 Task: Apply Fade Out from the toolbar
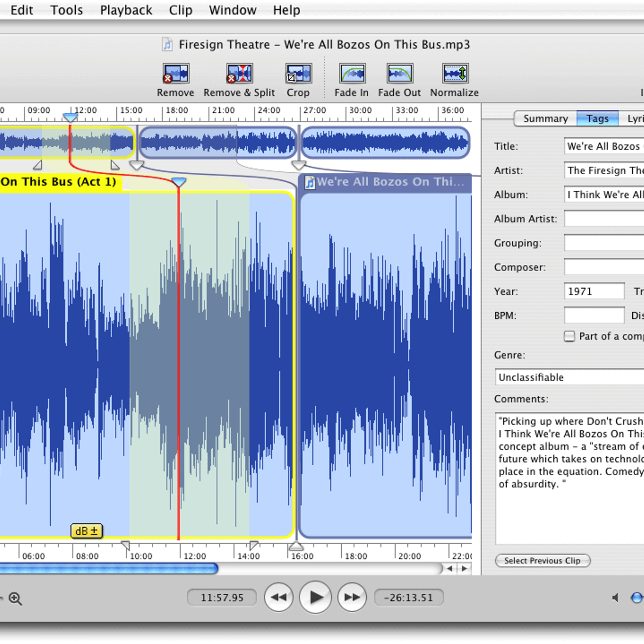pyautogui.click(x=400, y=73)
